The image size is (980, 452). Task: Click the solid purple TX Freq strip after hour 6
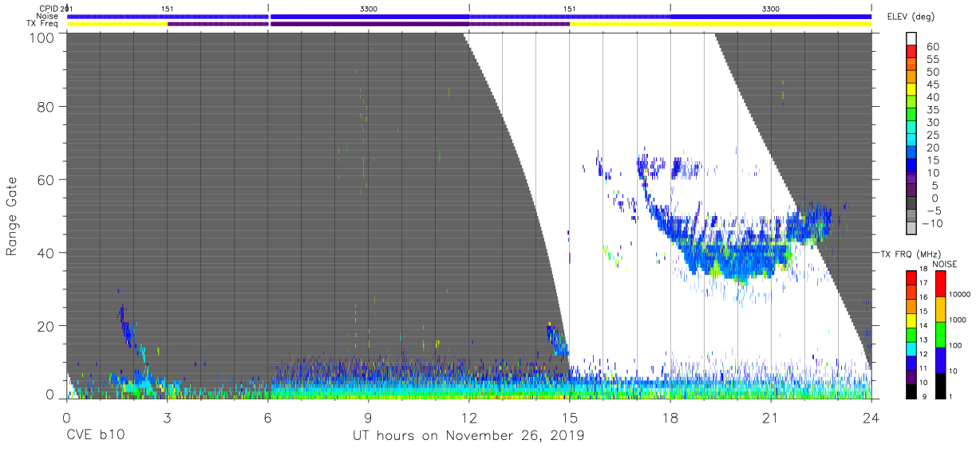[369, 24]
